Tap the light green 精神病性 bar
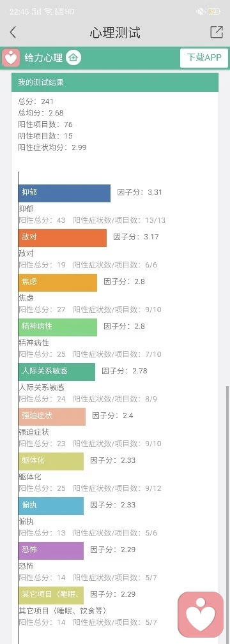Image resolution: width=230 pixels, height=644 pixels. [x=57, y=327]
